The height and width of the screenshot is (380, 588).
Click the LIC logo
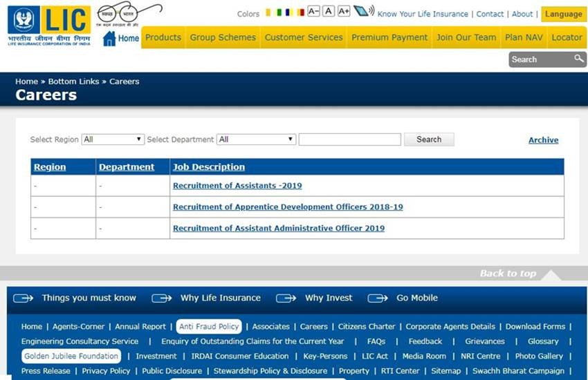[49, 26]
